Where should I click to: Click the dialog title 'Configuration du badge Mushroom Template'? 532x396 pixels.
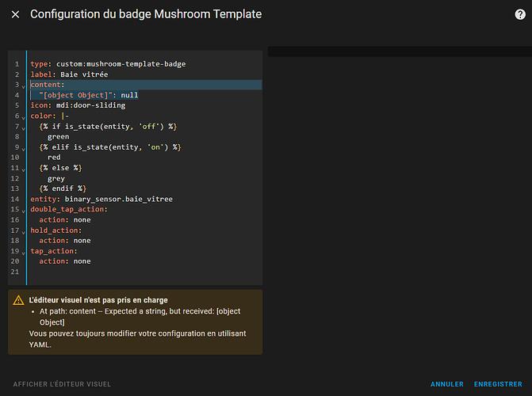click(x=146, y=14)
